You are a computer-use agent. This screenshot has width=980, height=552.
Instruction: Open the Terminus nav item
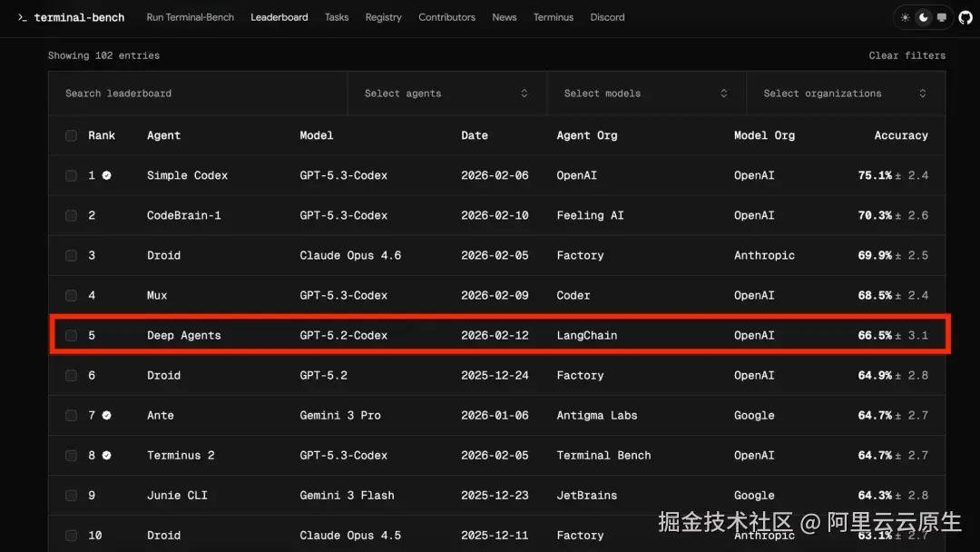(554, 17)
